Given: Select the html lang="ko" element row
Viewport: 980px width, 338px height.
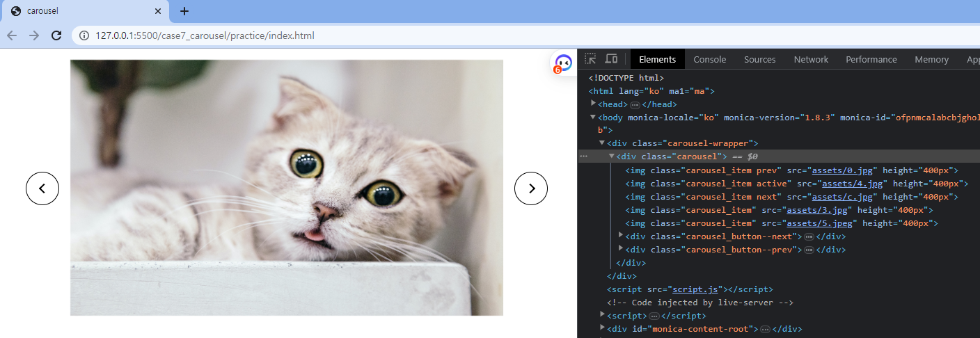Looking at the screenshot, I should click(651, 91).
